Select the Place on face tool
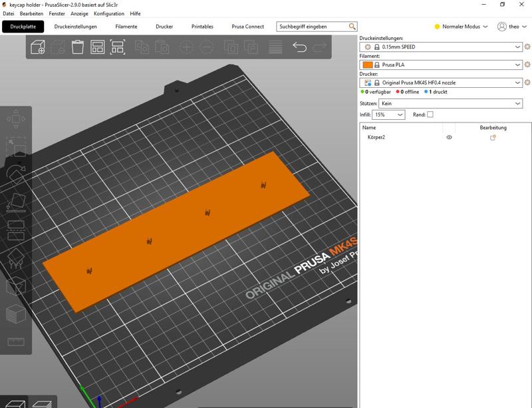Screen dimensions: 532x408 click(x=16, y=202)
